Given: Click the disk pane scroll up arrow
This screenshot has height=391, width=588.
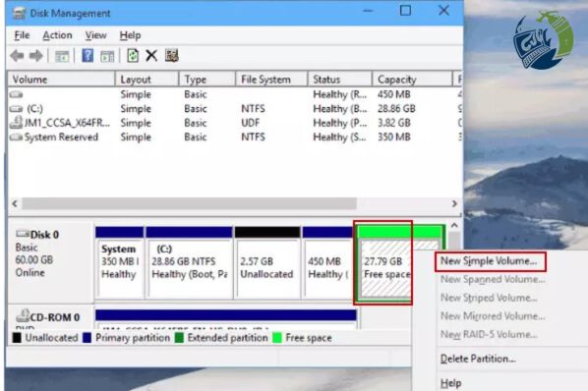Looking at the screenshot, I should pyautogui.click(x=454, y=225).
